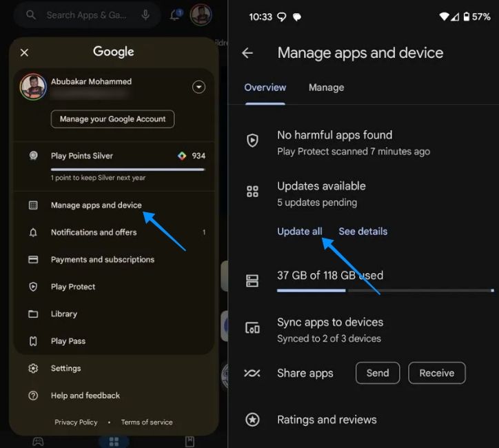
Task: Click the bell icon beside Notifications and offers
Action: [33, 232]
